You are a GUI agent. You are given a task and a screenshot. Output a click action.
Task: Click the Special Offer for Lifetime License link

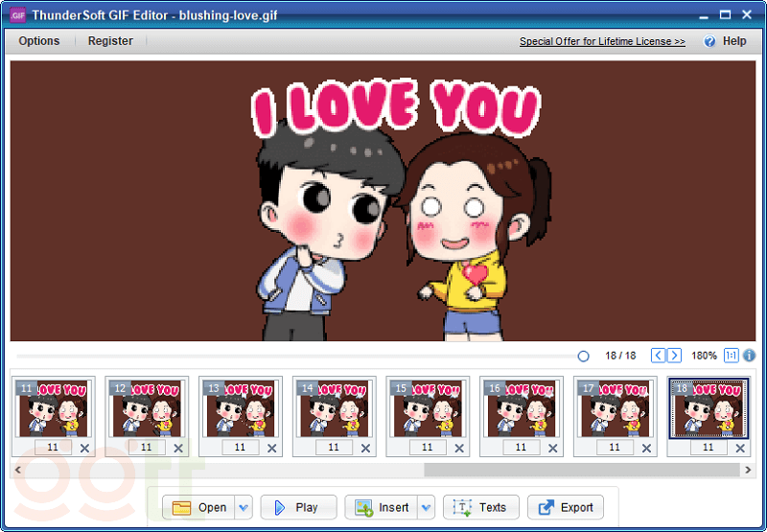pos(602,42)
